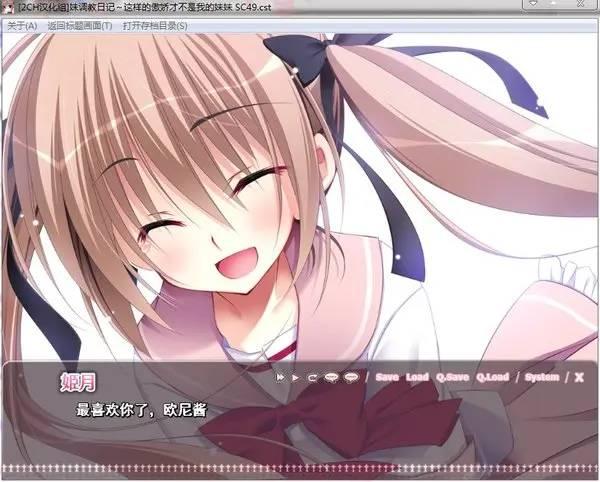Click the skip fast-forward icon

pyautogui.click(x=280, y=378)
